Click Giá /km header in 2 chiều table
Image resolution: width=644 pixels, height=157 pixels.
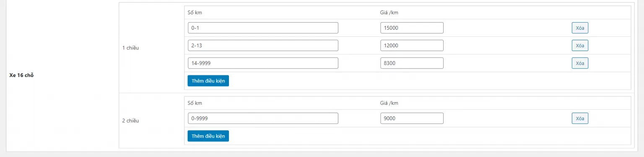(386, 103)
